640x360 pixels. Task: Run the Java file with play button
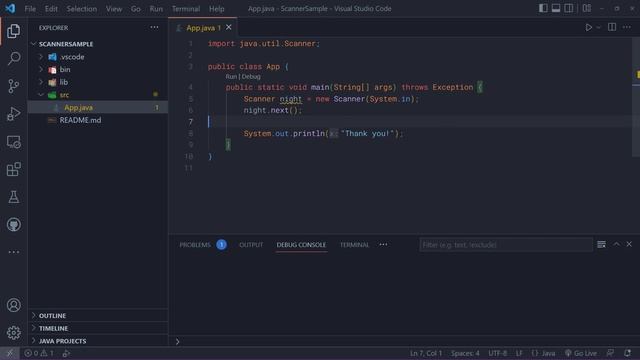(x=589, y=27)
